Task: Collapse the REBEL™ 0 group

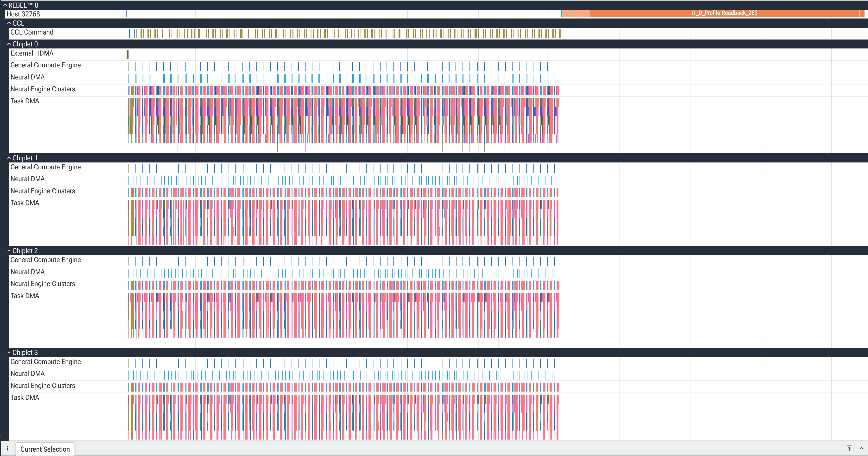Action: click(5, 5)
